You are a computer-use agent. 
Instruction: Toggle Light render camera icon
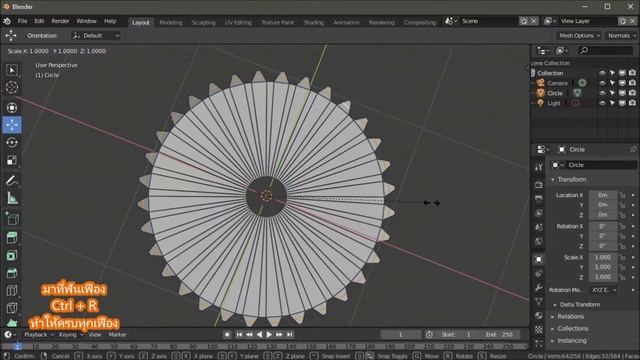click(632, 103)
